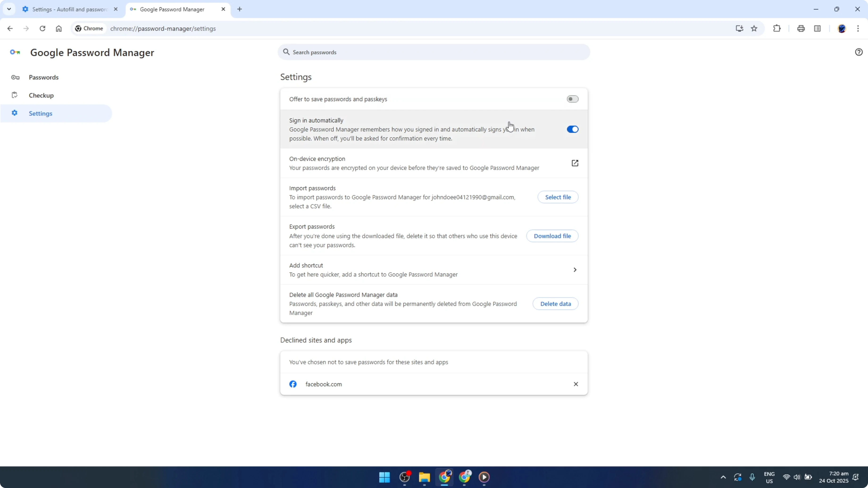Show hidden system tray icons
This screenshot has height=488, width=868.
pyautogui.click(x=723, y=477)
